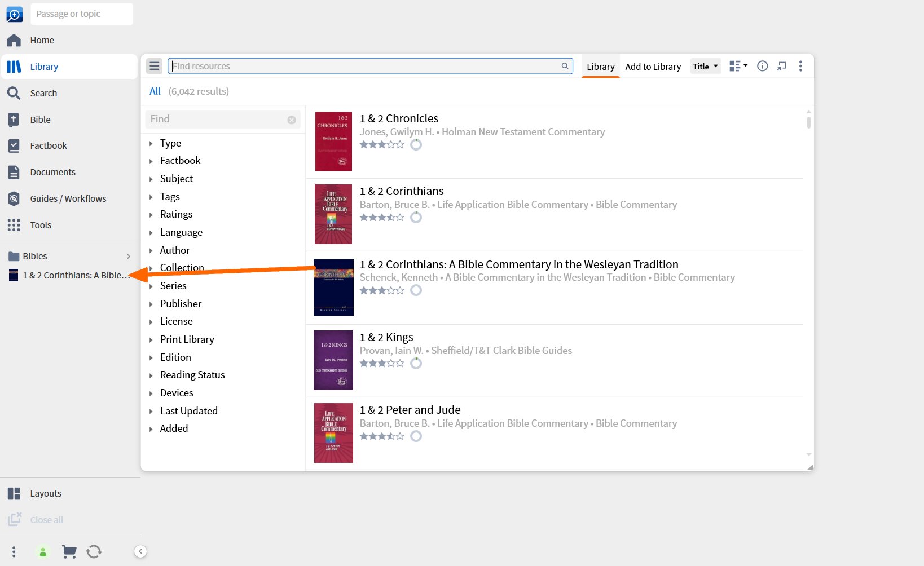Screen dimensions: 924x566
Task: Click the sync refresh icon
Action: tap(94, 551)
